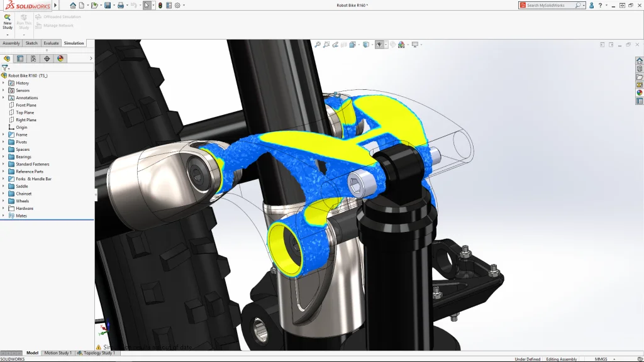
Task: Toggle the Zoom to Area tool
Action: tap(326, 45)
